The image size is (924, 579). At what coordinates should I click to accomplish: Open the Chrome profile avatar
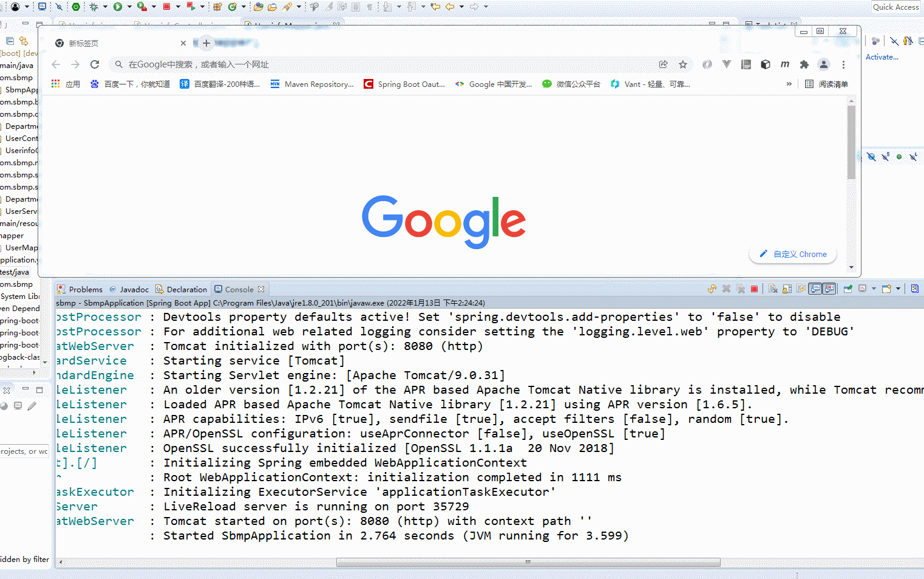point(824,64)
